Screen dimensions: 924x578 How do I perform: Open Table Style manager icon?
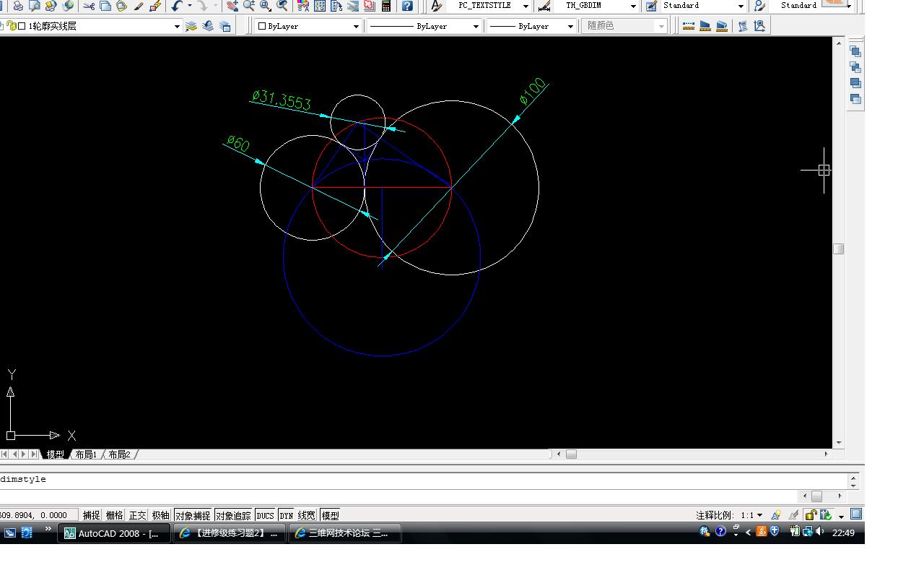[651, 6]
